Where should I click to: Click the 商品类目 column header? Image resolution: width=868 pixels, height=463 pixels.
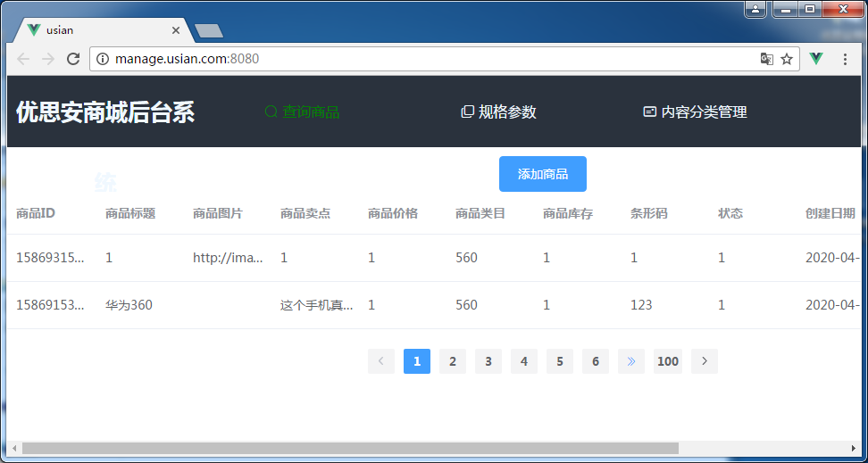(480, 213)
